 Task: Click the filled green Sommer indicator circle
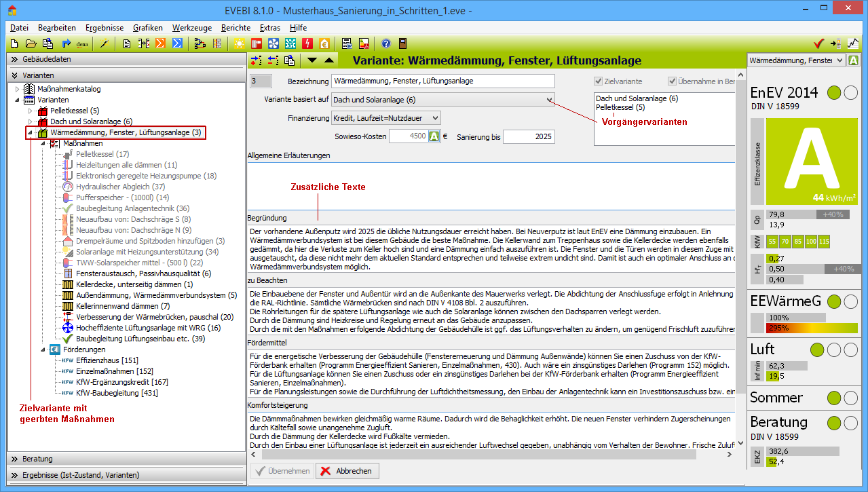coord(835,398)
